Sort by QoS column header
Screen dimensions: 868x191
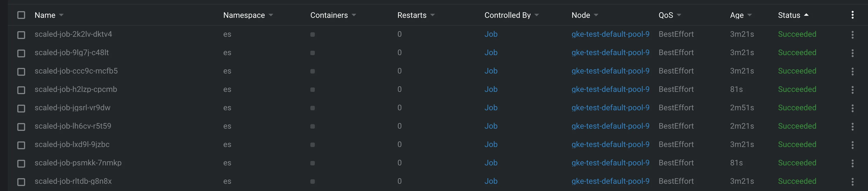point(666,15)
